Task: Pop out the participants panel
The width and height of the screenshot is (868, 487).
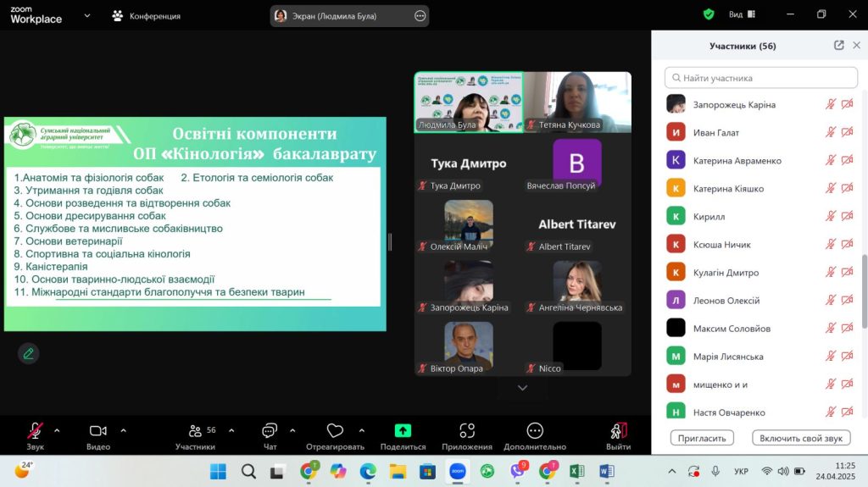Action: [x=838, y=46]
